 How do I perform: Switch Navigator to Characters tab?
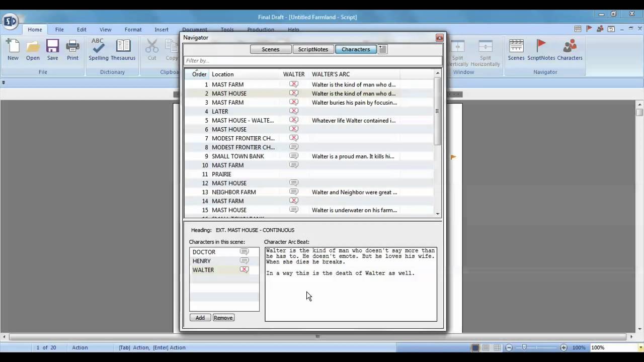coord(356,49)
